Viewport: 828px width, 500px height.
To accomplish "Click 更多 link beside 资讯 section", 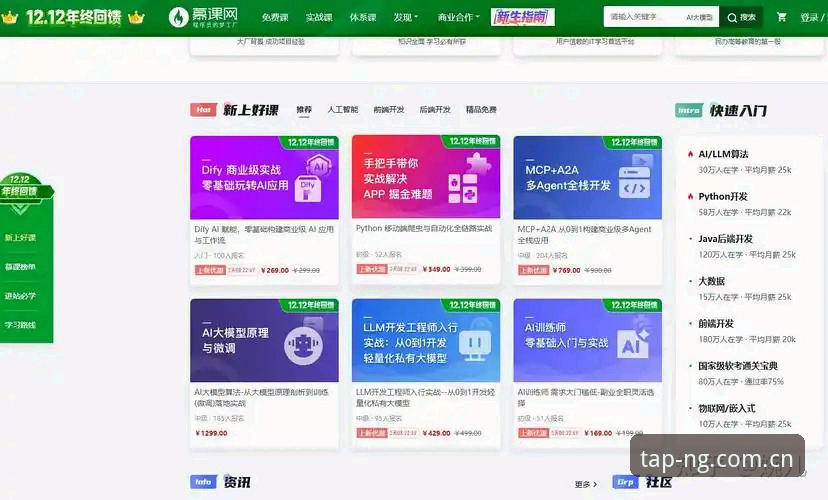I will [586, 484].
